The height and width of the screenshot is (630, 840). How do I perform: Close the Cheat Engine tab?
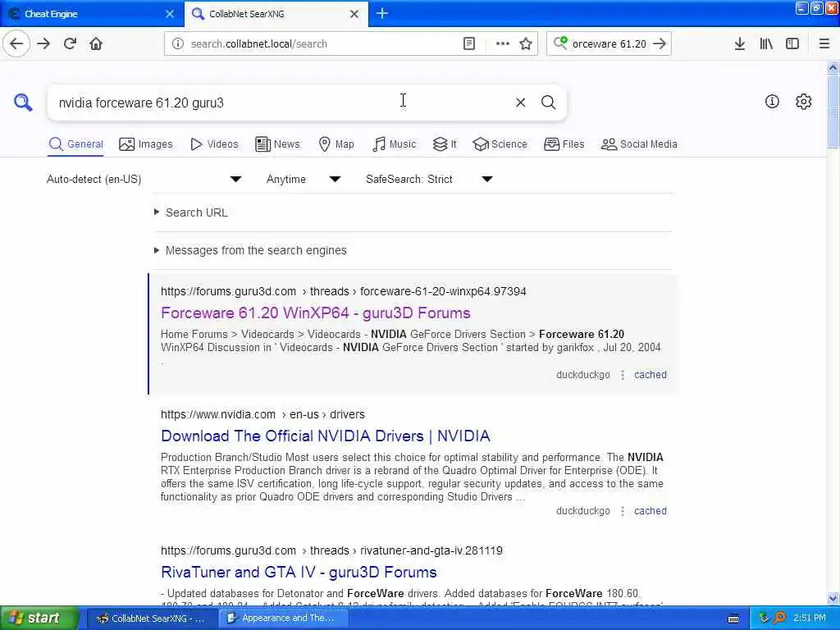click(x=170, y=14)
